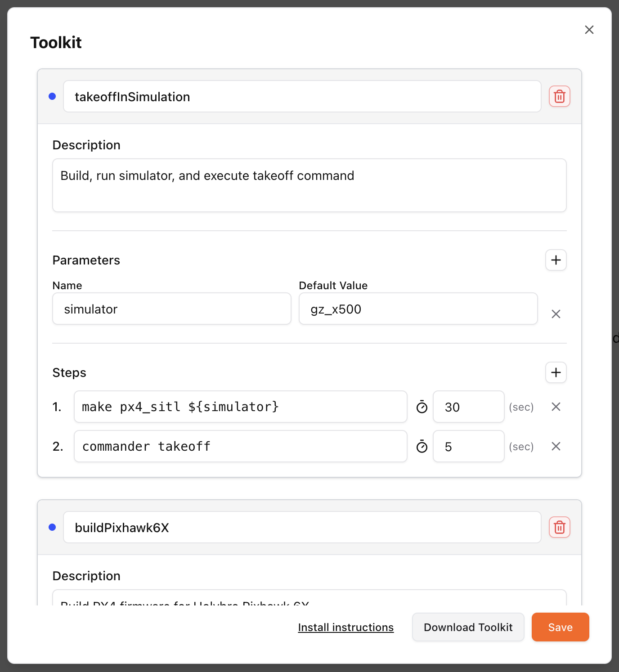Add a new parameter with plus button

(556, 260)
